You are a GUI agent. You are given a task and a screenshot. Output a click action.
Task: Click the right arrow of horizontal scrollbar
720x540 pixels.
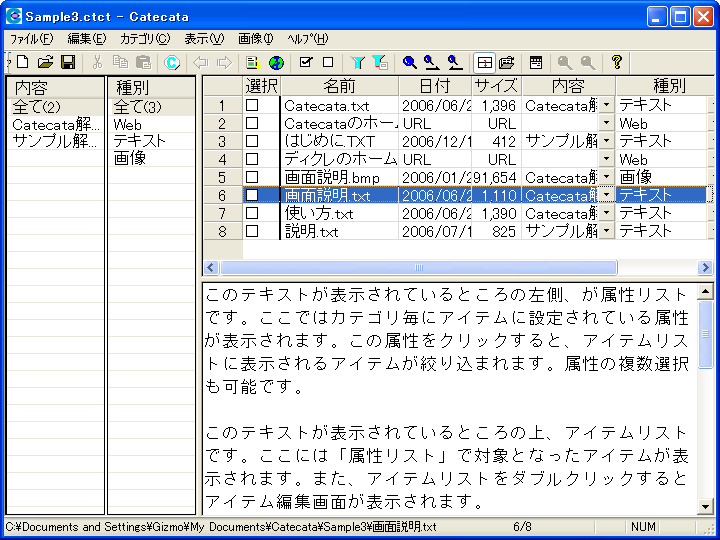coord(705,267)
